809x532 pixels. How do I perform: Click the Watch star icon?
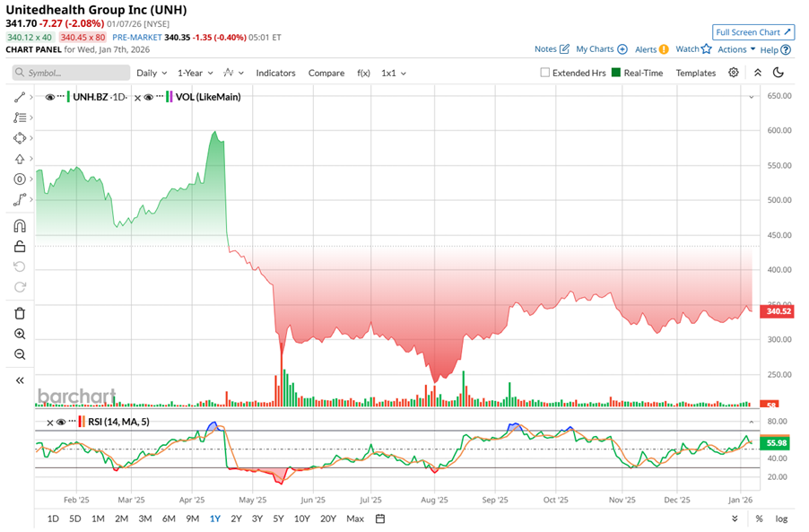point(707,49)
